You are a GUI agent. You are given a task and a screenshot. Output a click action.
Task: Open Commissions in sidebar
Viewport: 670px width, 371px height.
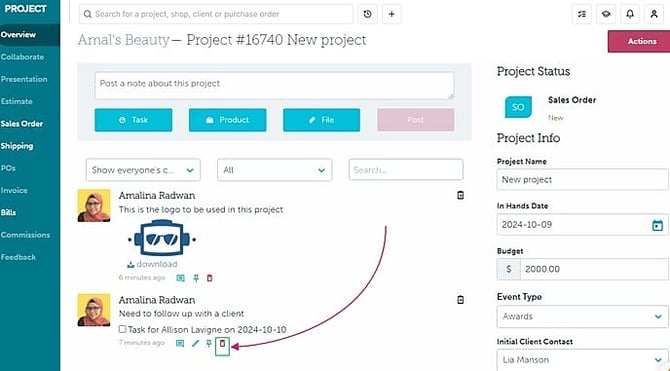pyautogui.click(x=25, y=235)
